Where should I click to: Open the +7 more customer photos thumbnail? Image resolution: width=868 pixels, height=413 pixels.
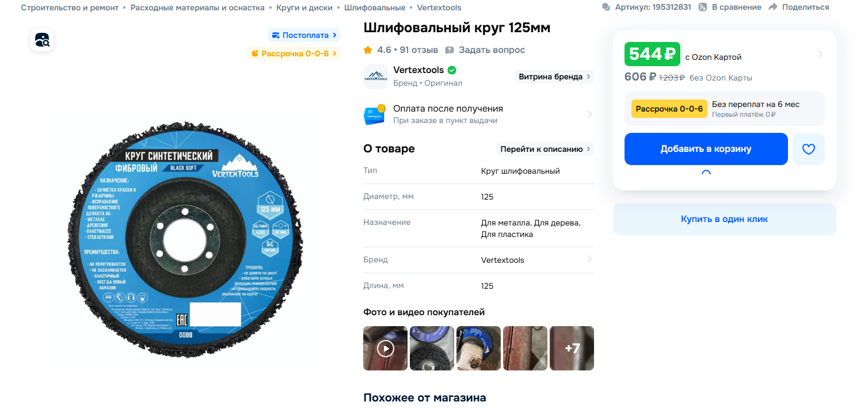tap(572, 348)
